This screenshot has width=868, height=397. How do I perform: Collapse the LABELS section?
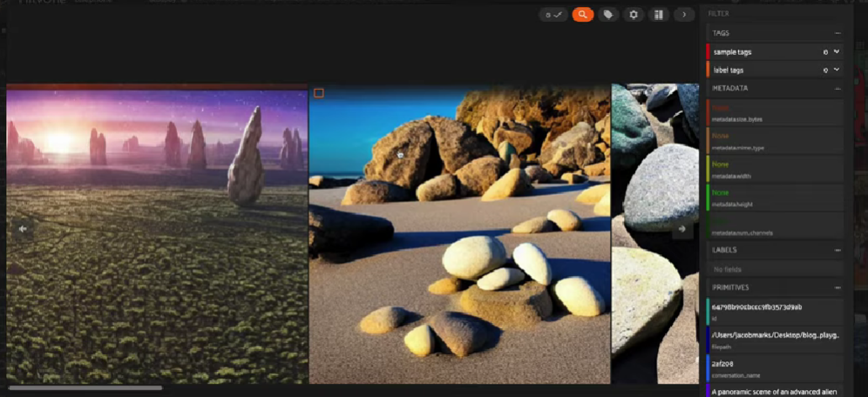pos(837,250)
